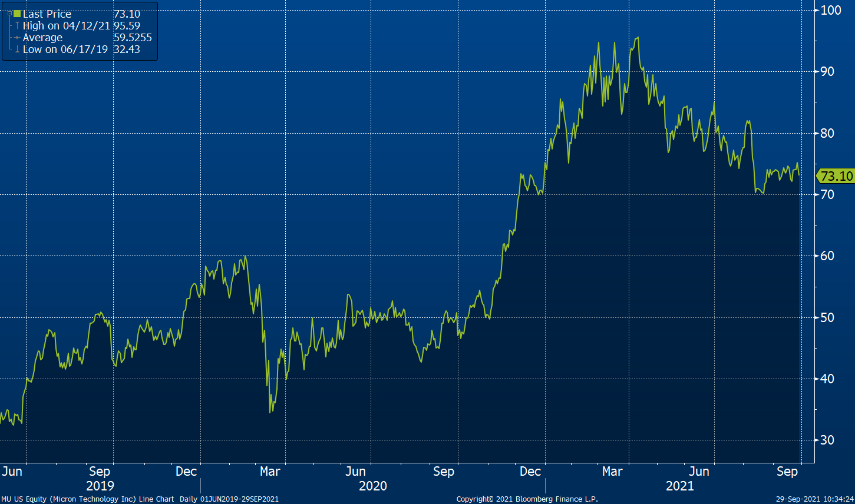Click the High marker icon in legend
Image resolution: width=855 pixels, height=504 pixels.
(17, 26)
